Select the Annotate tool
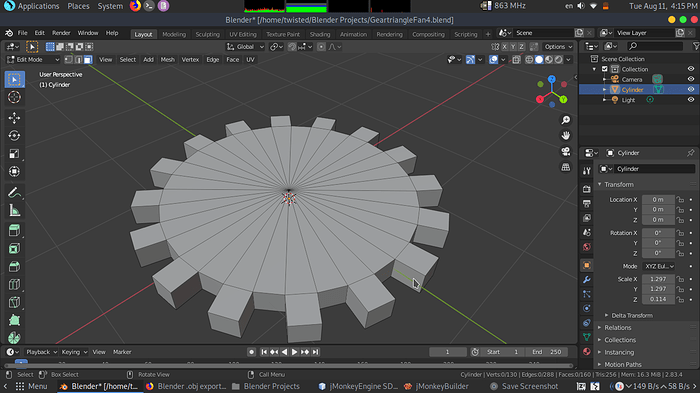The height and width of the screenshot is (393, 700). click(x=14, y=193)
